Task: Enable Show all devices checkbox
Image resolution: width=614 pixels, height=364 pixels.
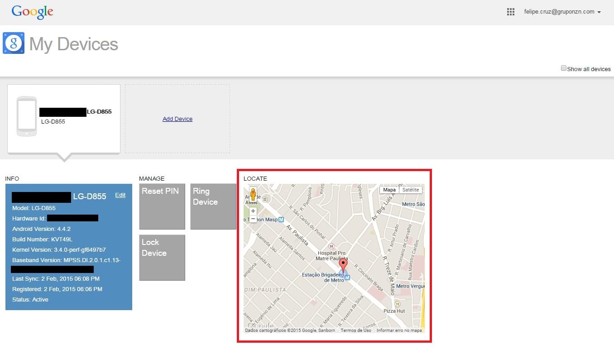Action: pos(564,68)
